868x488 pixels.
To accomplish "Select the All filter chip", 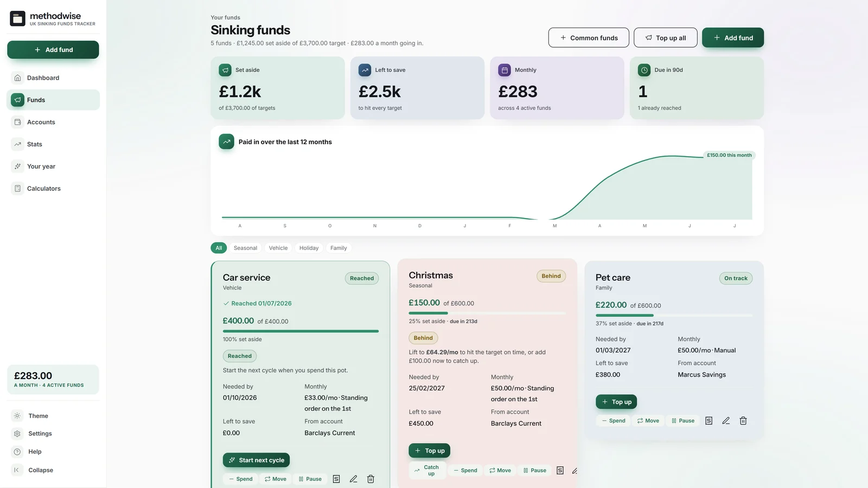I will click(219, 248).
